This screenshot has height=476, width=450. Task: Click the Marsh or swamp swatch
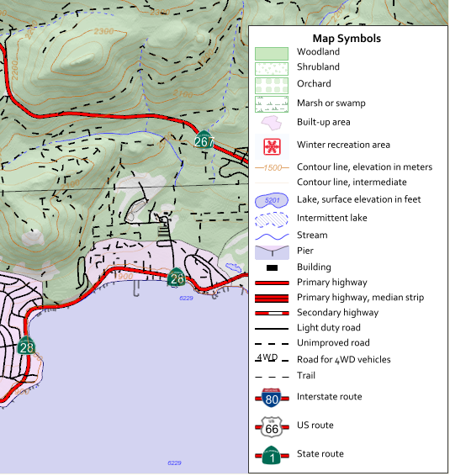click(272, 104)
